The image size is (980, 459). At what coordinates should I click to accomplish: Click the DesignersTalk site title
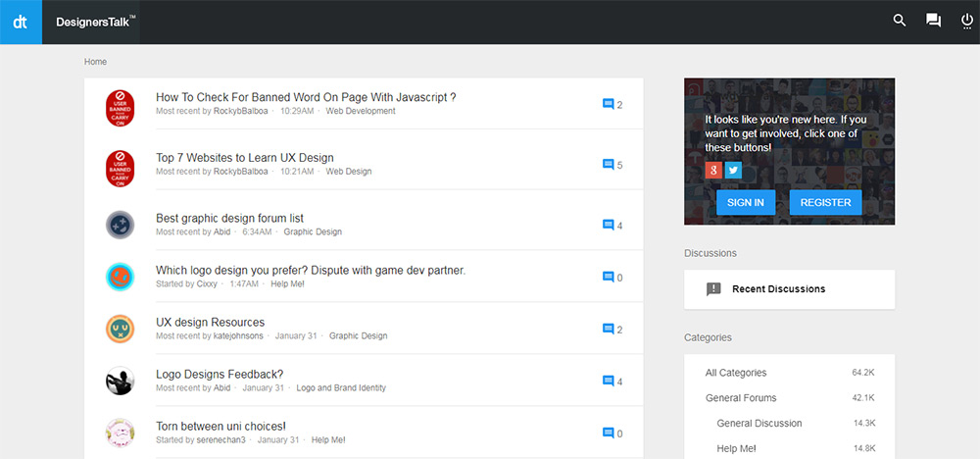point(96,22)
